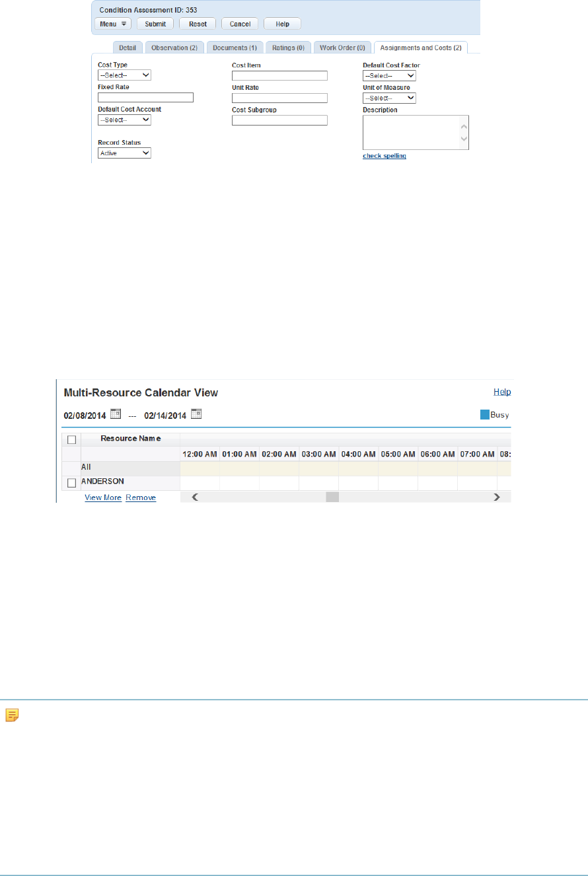The width and height of the screenshot is (588, 876).
Task: Switch to the Observation (2) tab
Action: (174, 48)
